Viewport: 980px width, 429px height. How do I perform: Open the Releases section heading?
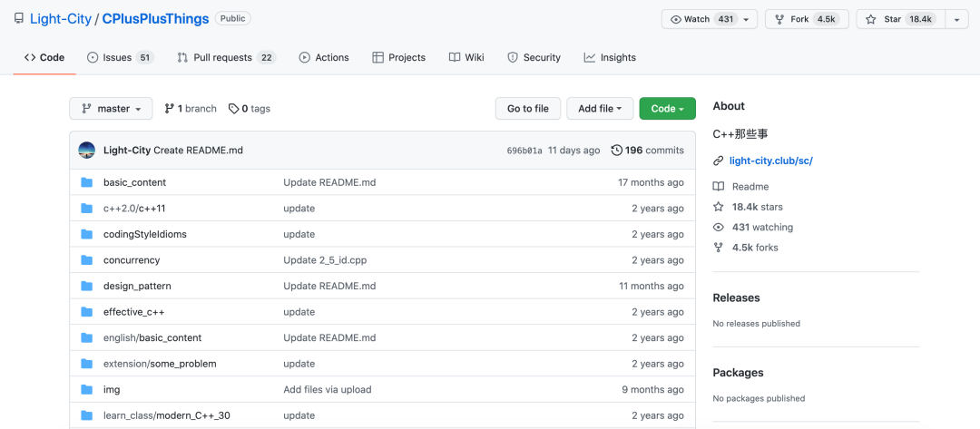pos(736,297)
